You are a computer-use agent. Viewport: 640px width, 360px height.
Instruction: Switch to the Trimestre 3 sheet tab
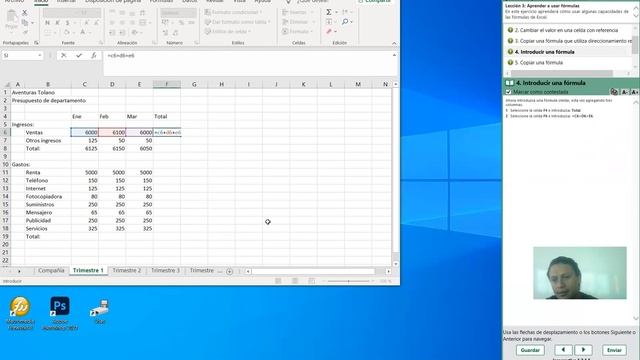coord(165,271)
